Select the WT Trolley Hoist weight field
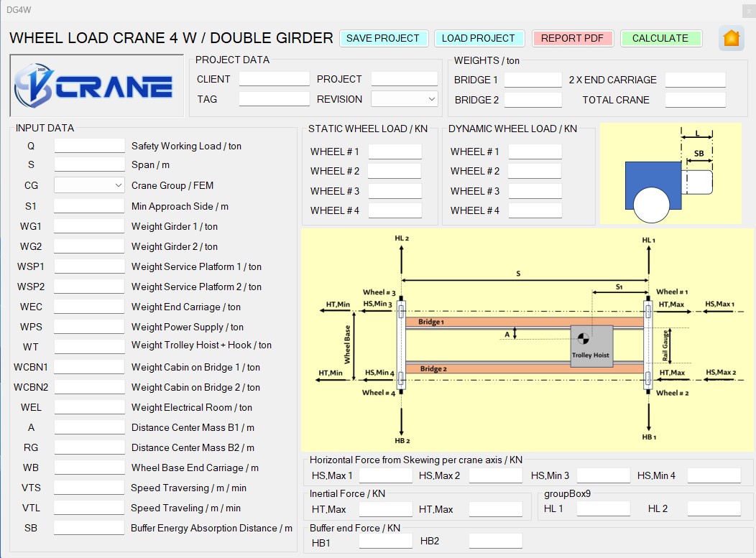This screenshot has width=756, height=558. click(x=89, y=346)
